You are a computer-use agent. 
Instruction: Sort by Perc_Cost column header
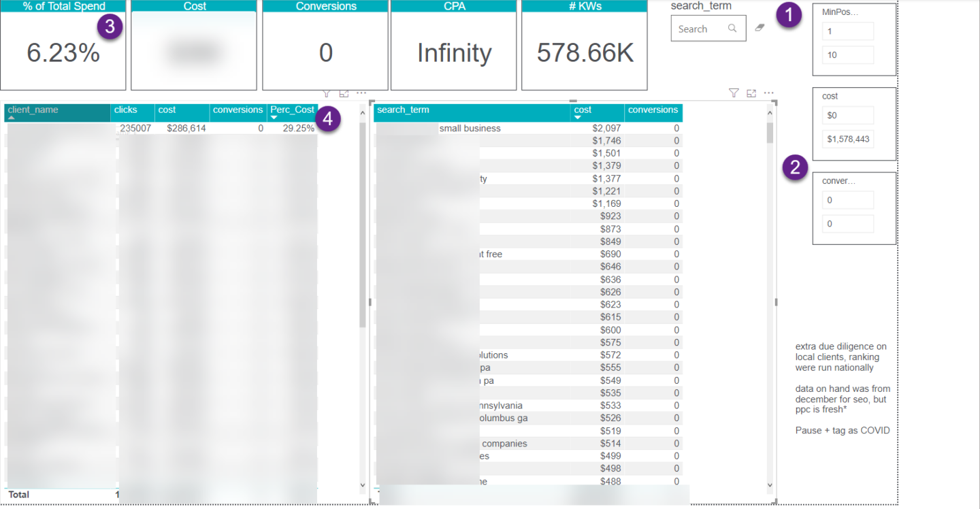point(293,110)
